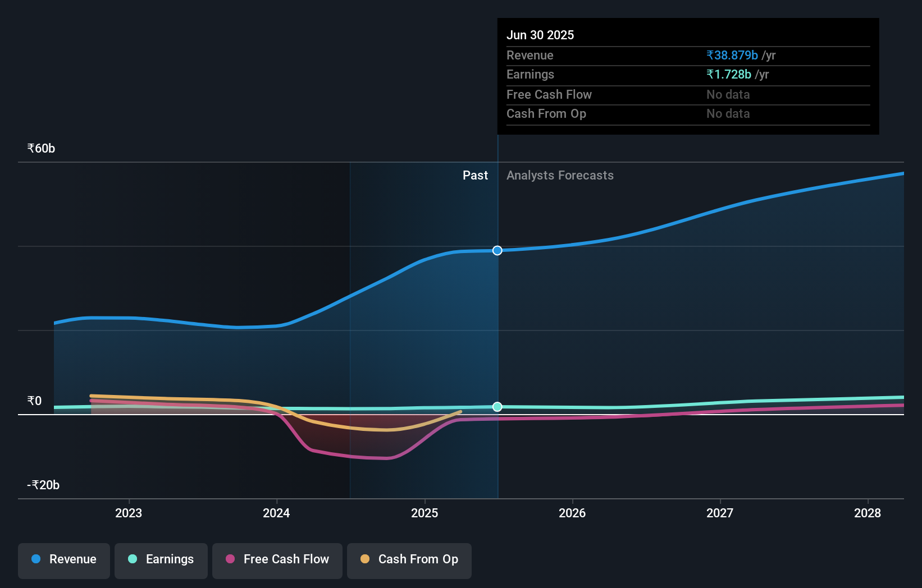922x588 pixels.
Task: Click the teal Earnings legend dot
Action: [x=132, y=559]
